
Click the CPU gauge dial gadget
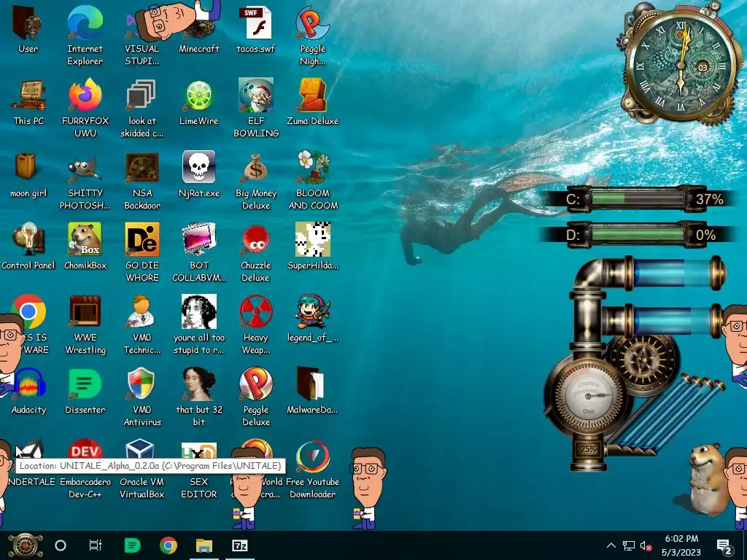tap(589, 397)
